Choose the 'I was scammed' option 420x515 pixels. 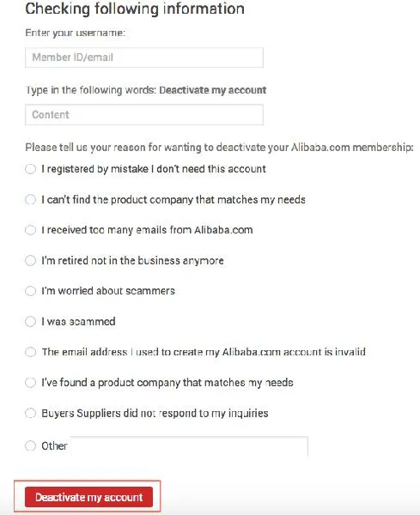[30, 321]
